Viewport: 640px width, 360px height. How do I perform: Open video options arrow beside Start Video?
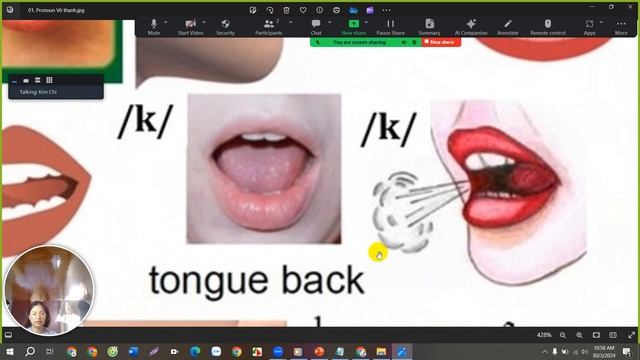point(204,22)
